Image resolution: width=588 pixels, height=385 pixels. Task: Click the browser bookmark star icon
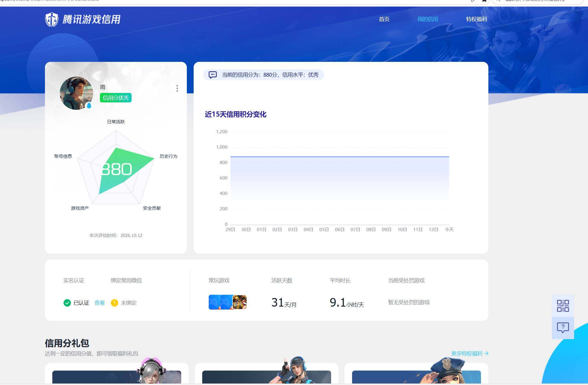pos(484,1)
